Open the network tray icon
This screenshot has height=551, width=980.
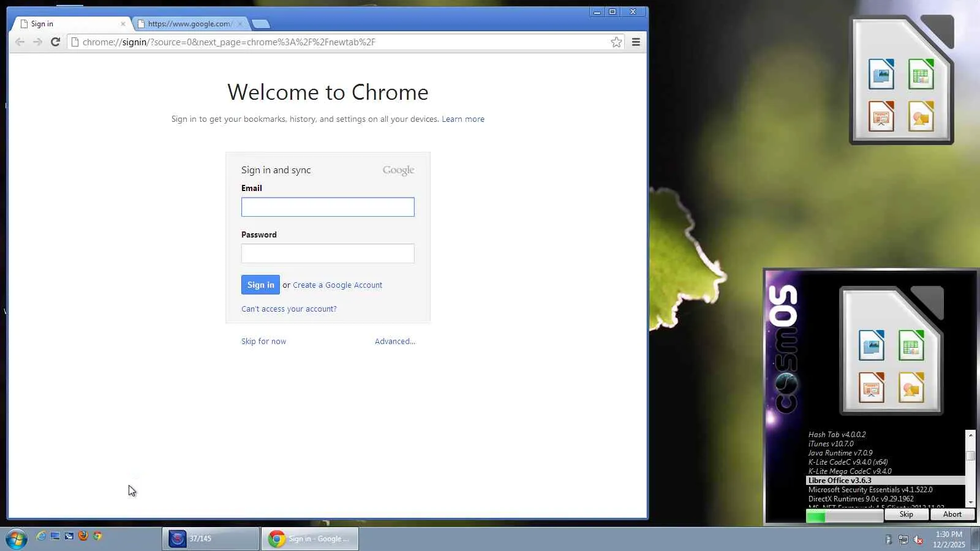[x=903, y=539]
